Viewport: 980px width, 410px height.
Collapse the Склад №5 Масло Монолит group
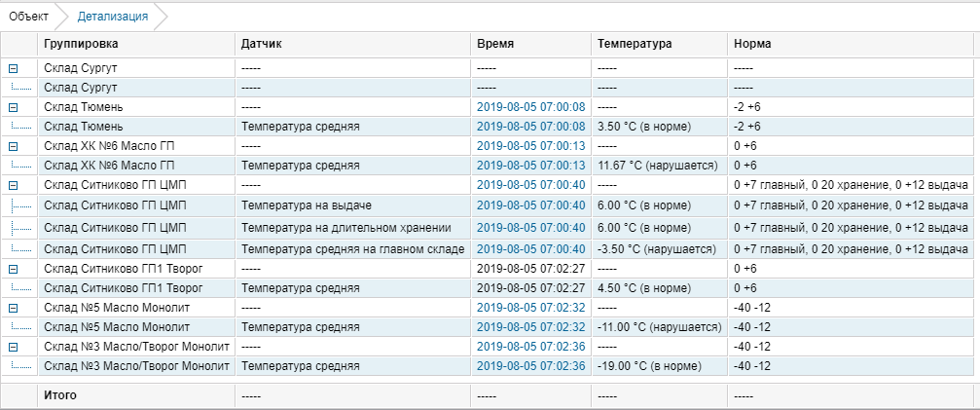[x=14, y=307]
